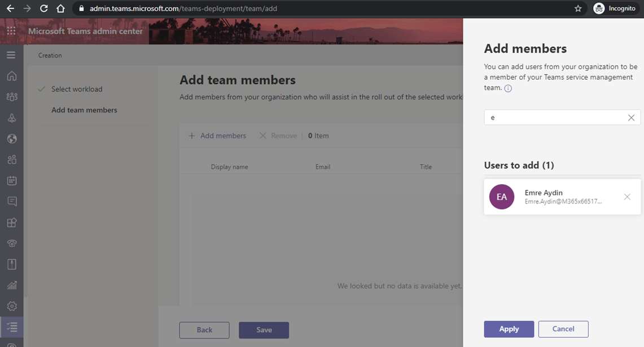Image resolution: width=644 pixels, height=347 pixels.
Task: Click the info icon next to 'team.'
Action: point(508,88)
